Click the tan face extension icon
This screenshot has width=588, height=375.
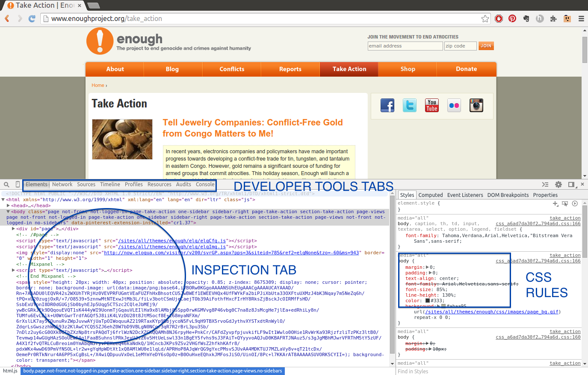tap(567, 18)
